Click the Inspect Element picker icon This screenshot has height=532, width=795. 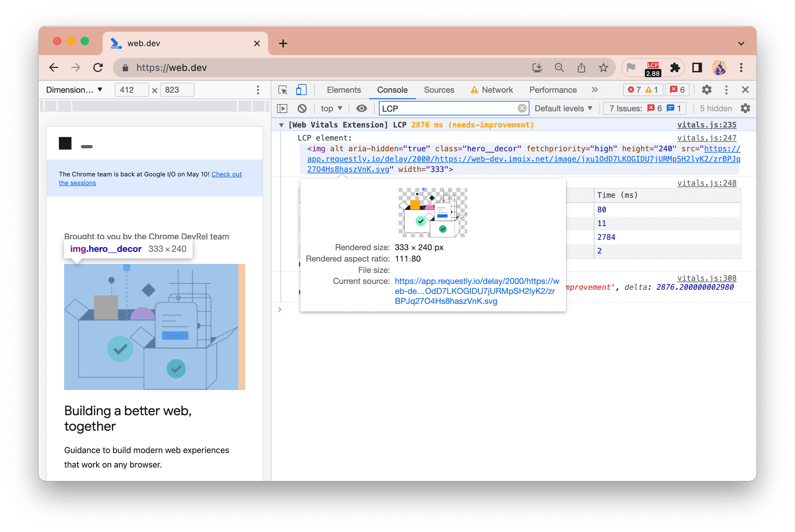point(283,90)
